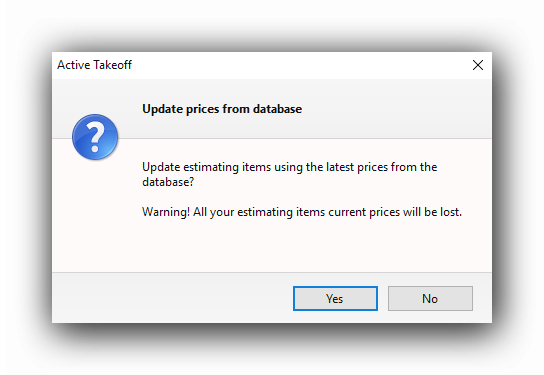This screenshot has width=544, height=375.
Task: Click the 'Warning!' word in the message
Action: [166, 212]
